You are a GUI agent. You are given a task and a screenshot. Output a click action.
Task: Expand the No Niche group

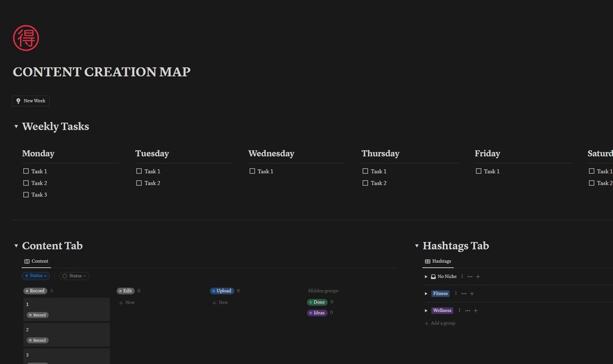(x=426, y=276)
